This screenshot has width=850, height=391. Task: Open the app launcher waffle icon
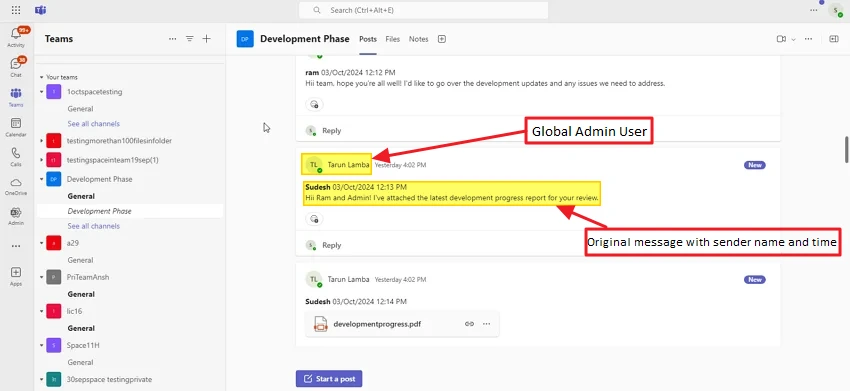pos(16,10)
